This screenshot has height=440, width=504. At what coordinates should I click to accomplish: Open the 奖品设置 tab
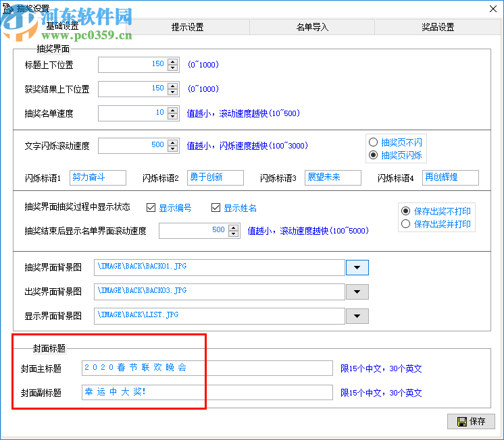click(x=438, y=27)
